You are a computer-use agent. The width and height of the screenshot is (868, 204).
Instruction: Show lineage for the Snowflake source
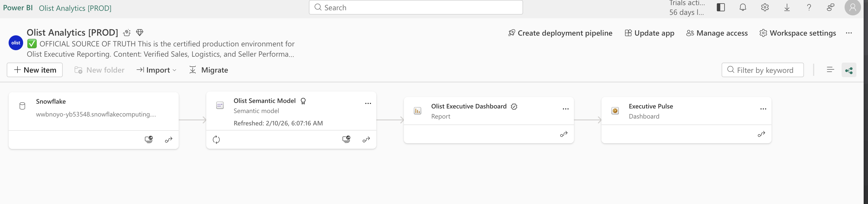pyautogui.click(x=169, y=140)
